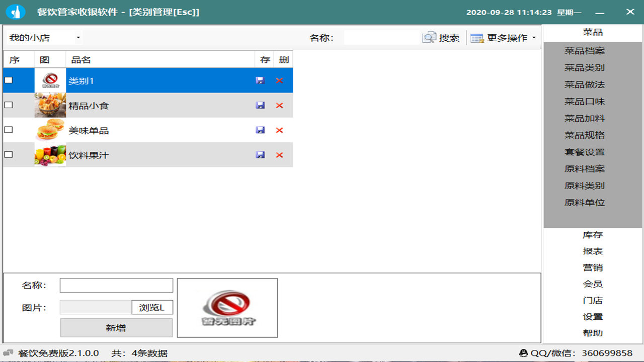Expand the 更多操作 dropdown arrow
Image resolution: width=644 pixels, height=362 pixels.
click(x=534, y=37)
